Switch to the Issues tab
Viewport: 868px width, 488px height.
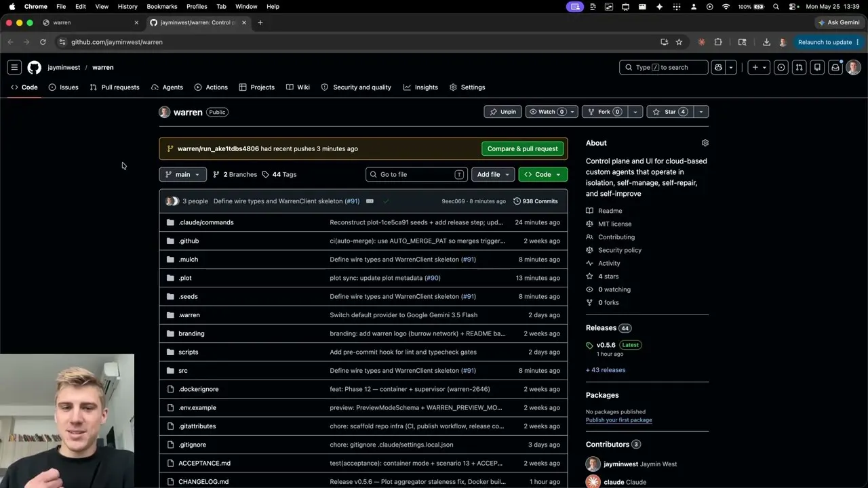click(x=63, y=87)
